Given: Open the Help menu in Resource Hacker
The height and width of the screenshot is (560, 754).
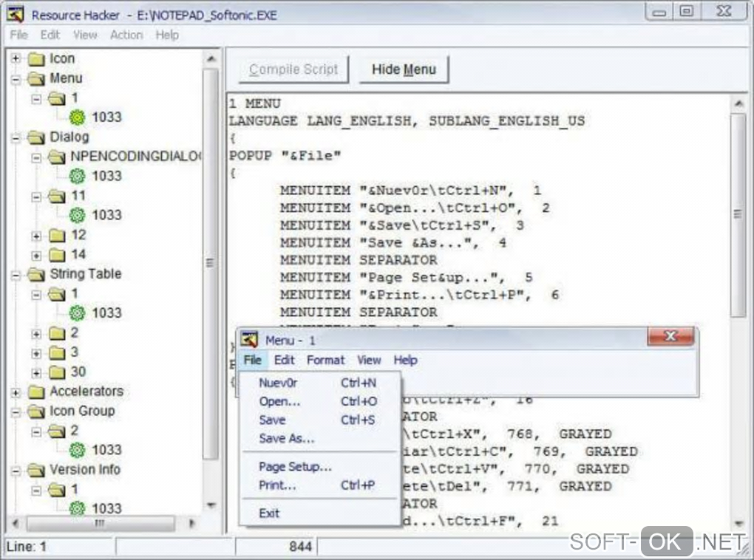Looking at the screenshot, I should pyautogui.click(x=167, y=35).
